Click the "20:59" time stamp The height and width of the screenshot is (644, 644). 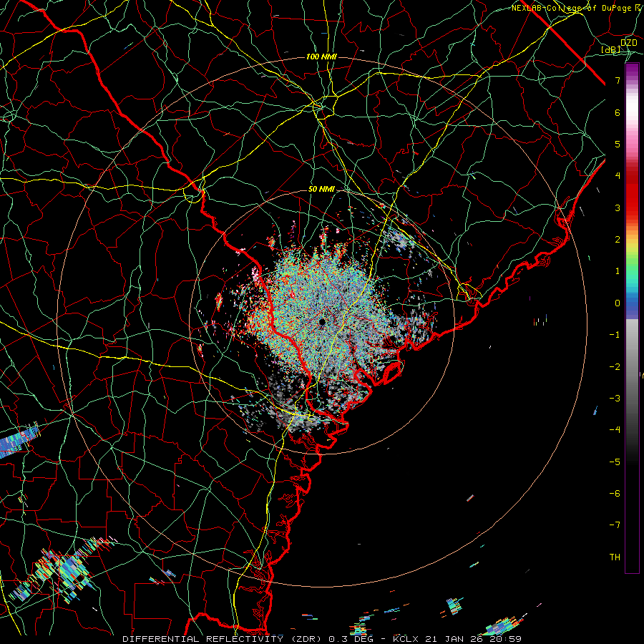506,639
